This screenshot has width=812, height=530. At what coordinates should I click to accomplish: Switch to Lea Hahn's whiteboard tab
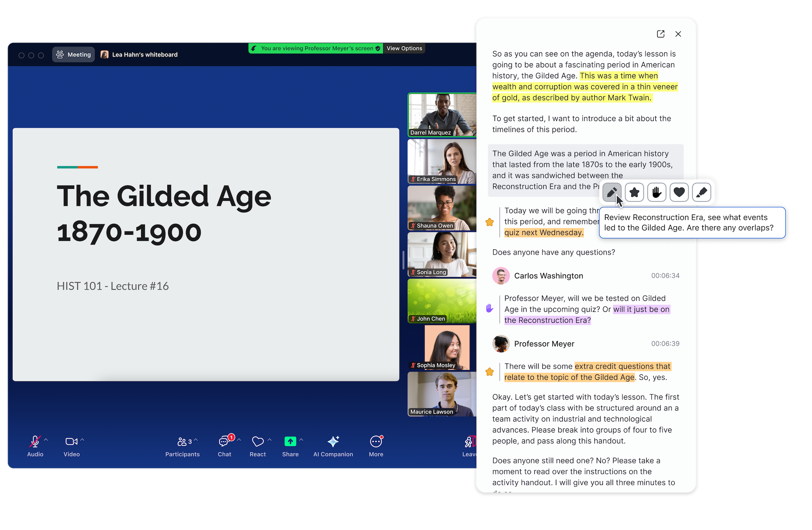click(x=139, y=54)
